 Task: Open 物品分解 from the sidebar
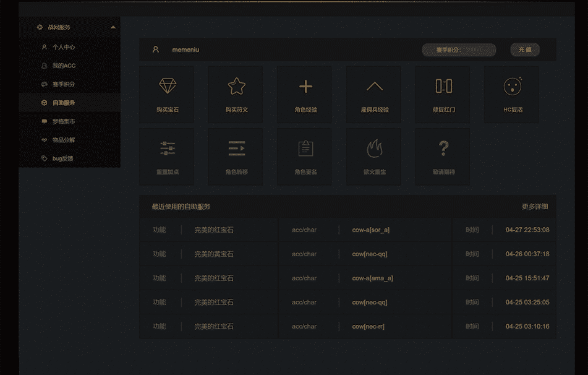[63, 140]
